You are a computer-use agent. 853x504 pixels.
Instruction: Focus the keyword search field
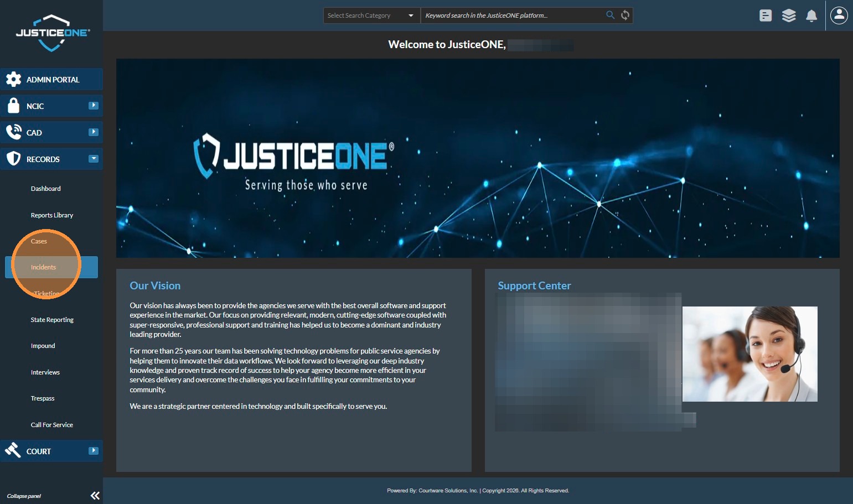513,15
